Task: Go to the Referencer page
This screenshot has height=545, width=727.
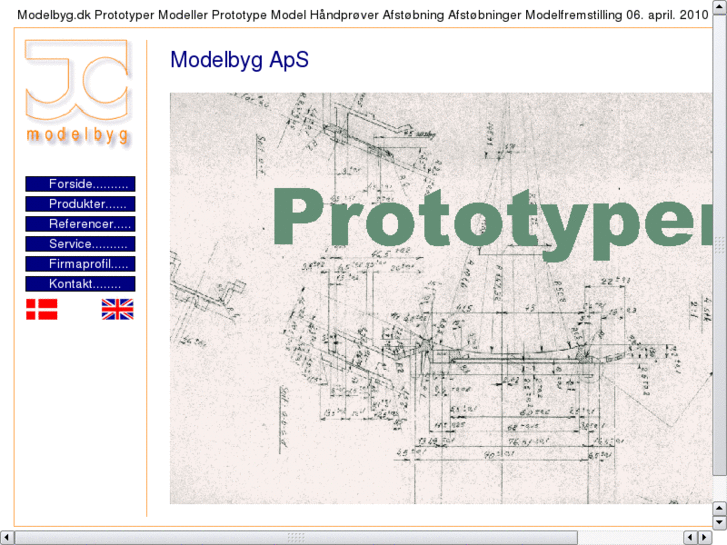Action: 80,224
